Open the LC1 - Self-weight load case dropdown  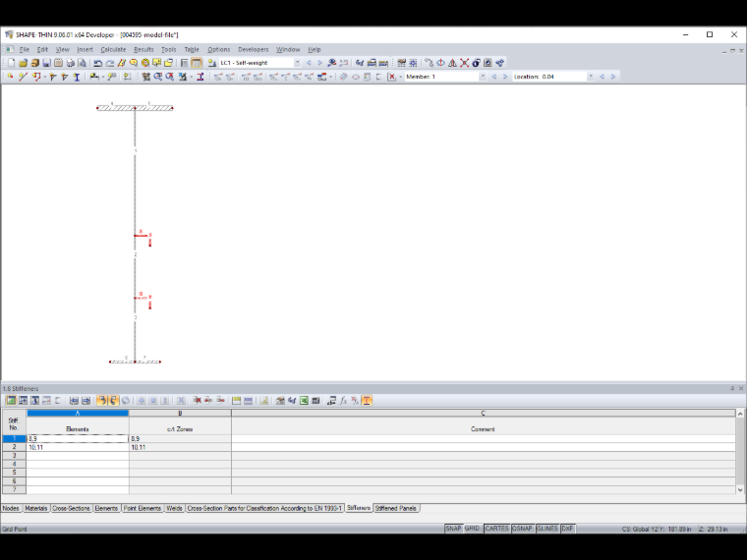click(297, 63)
